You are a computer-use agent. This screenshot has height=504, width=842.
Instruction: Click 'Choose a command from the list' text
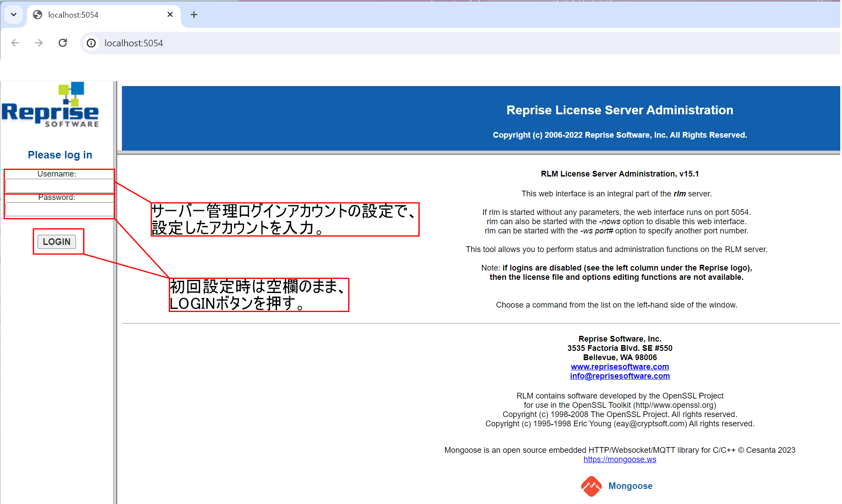point(616,305)
